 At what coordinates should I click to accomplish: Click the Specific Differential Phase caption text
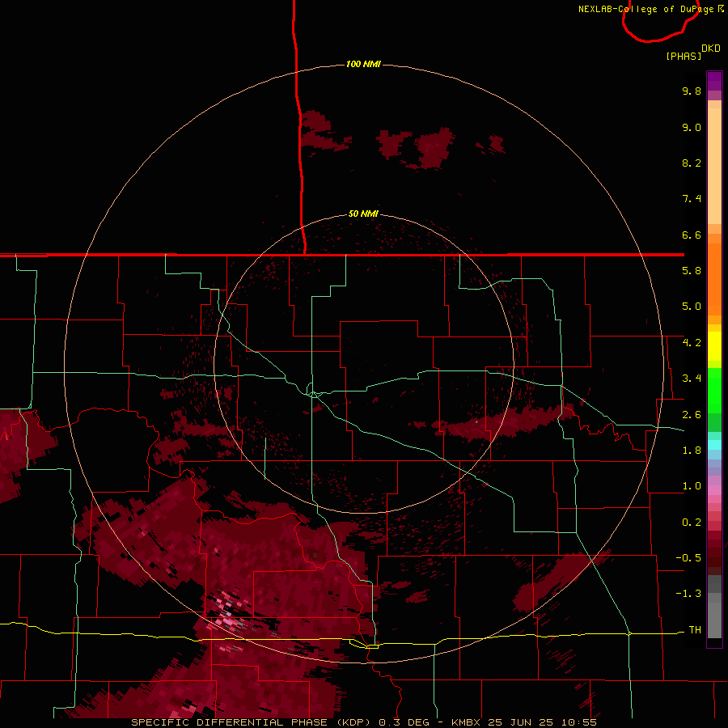point(363,722)
